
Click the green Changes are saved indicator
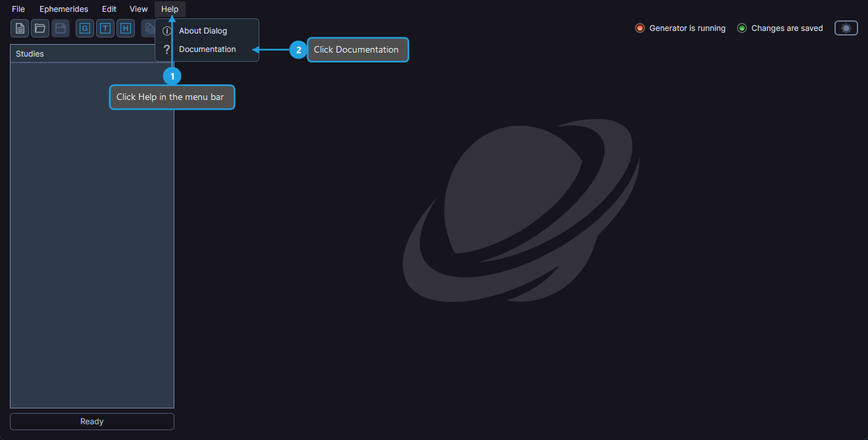coord(742,28)
